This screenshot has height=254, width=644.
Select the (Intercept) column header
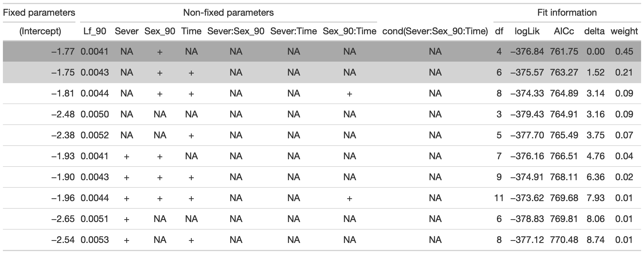coord(40,31)
